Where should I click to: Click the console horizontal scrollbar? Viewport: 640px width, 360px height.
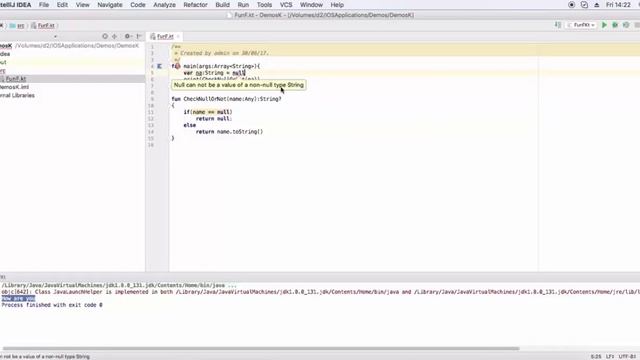tap(261, 349)
